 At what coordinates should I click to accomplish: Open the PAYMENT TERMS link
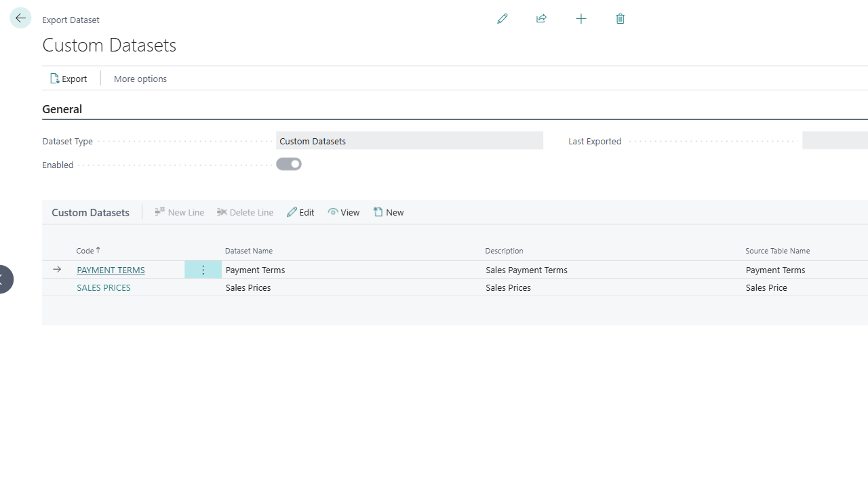pyautogui.click(x=111, y=270)
